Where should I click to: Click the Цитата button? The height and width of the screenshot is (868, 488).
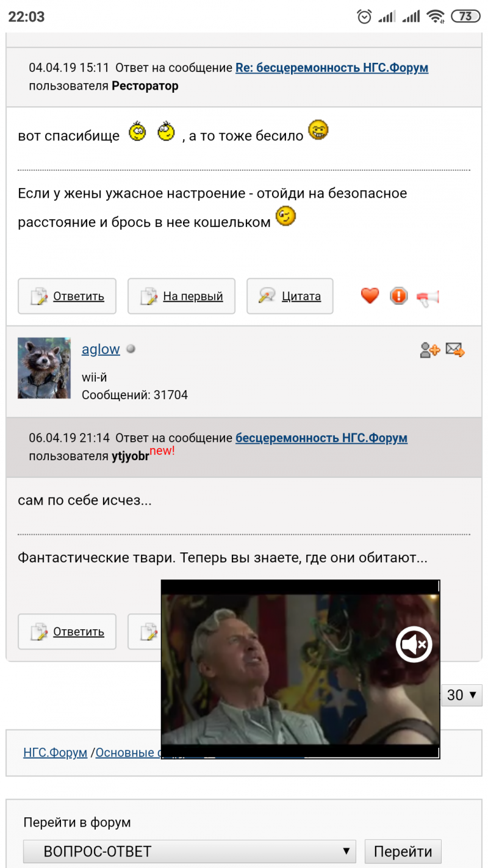[290, 296]
